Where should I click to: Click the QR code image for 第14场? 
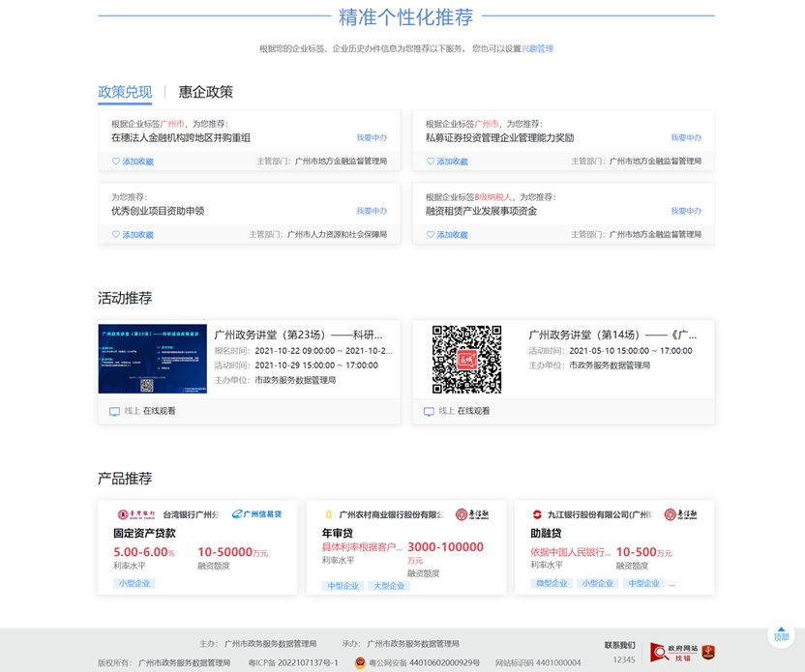pyautogui.click(x=466, y=359)
